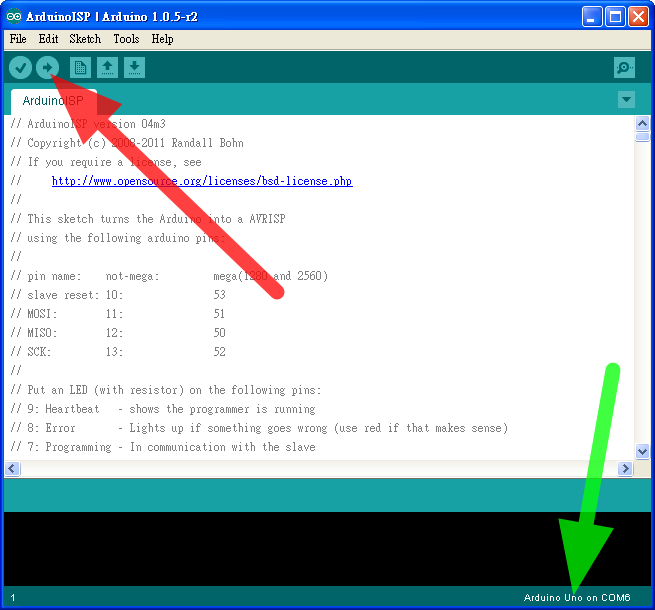Close the Arduino window
Image resolution: width=655 pixels, height=610 pixels.
638,17
